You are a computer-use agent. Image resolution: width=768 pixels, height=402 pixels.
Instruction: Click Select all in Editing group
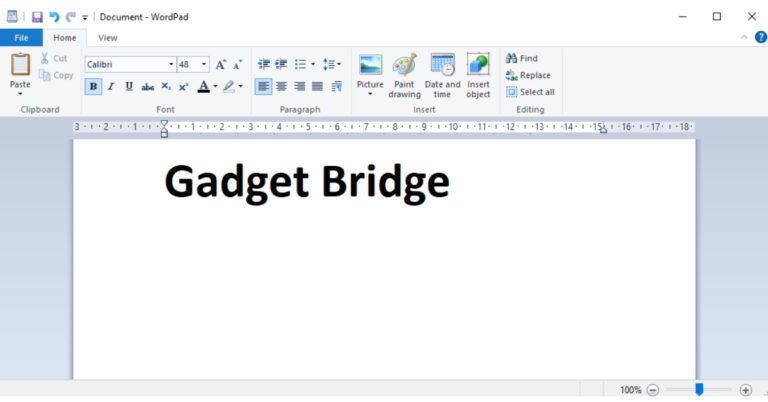(530, 92)
